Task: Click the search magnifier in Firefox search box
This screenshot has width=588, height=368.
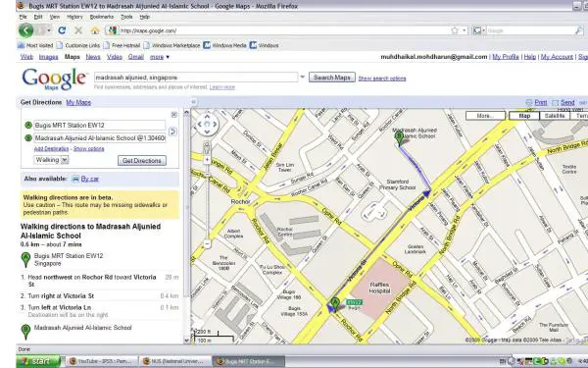Action: (579, 30)
